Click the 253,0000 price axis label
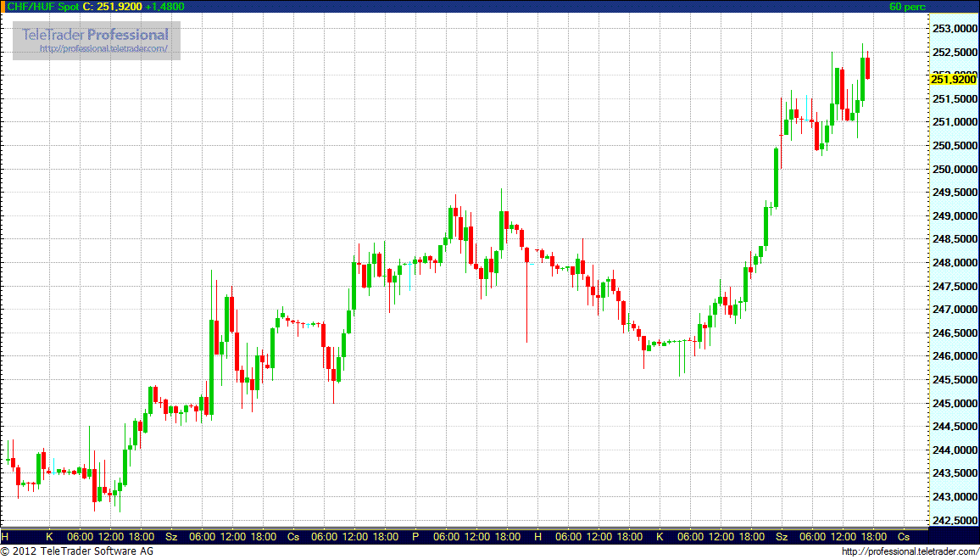980x559 pixels. point(955,29)
